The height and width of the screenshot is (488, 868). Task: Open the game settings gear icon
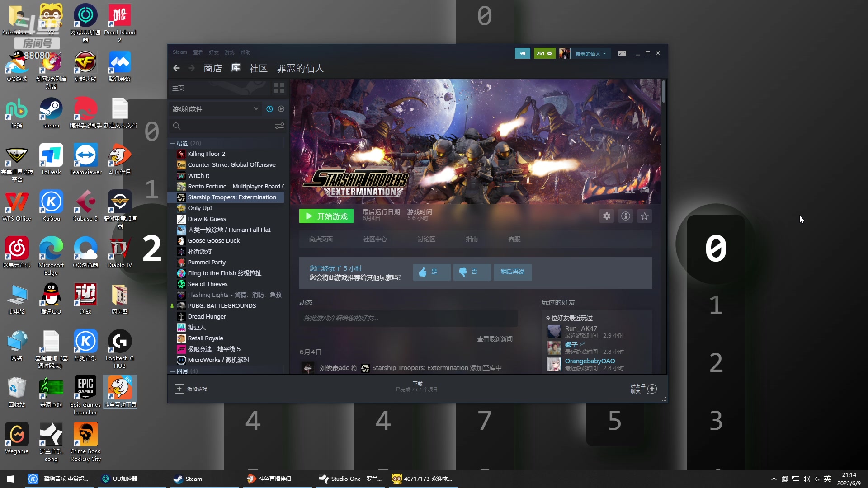[606, 216]
